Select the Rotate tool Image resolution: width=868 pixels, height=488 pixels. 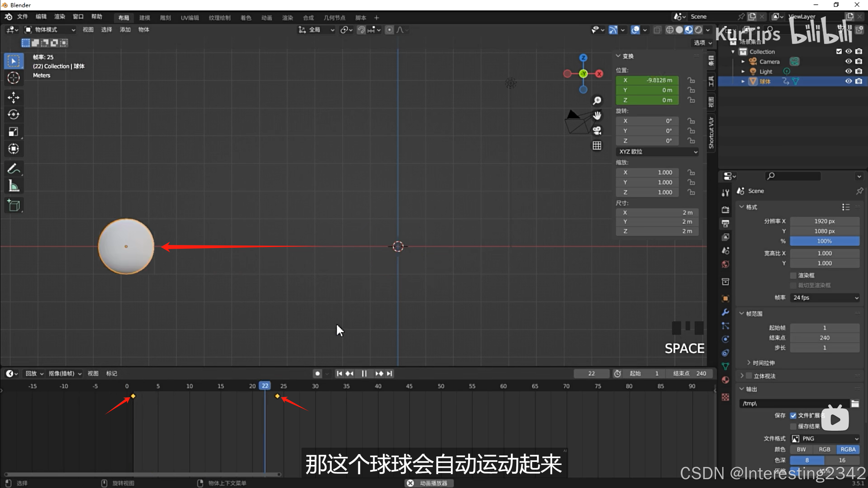[14, 115]
